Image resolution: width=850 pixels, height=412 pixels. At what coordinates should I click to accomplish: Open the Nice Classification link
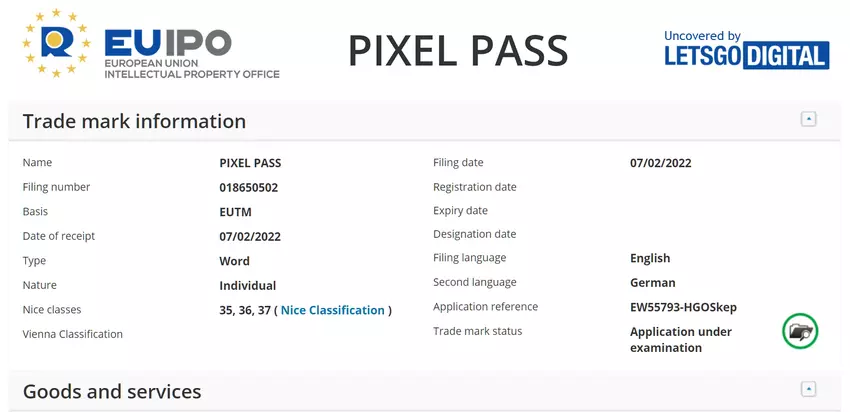(x=332, y=310)
